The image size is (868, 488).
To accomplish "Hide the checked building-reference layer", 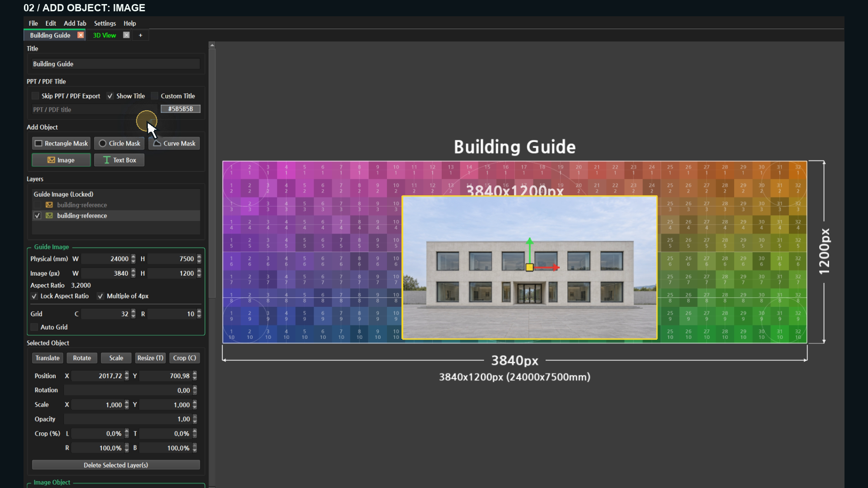I will click(x=38, y=216).
